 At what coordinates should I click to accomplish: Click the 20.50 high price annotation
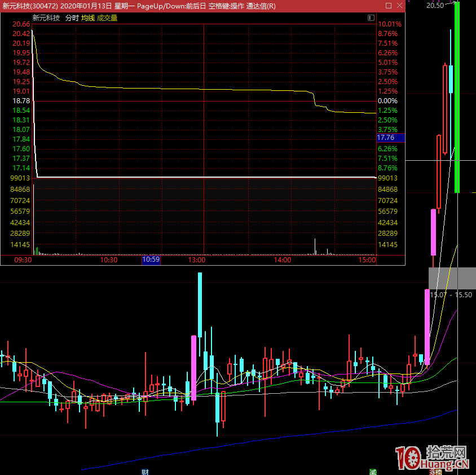[435, 5]
